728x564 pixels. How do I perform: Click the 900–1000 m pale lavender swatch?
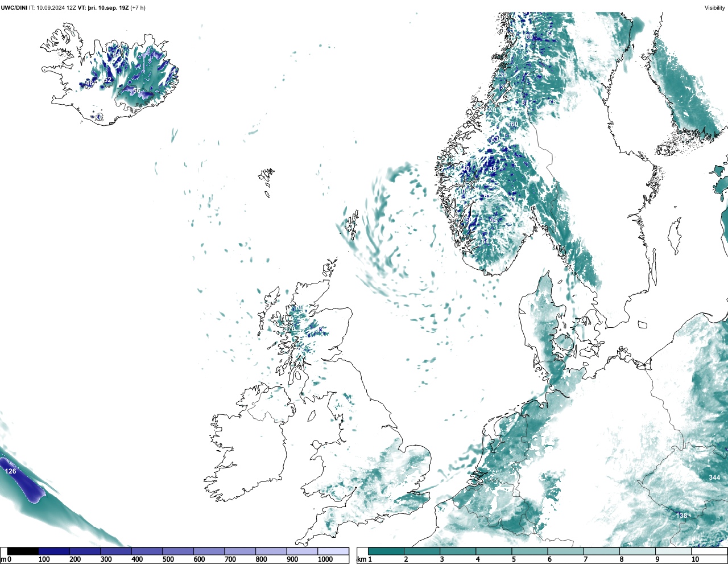tap(302, 551)
